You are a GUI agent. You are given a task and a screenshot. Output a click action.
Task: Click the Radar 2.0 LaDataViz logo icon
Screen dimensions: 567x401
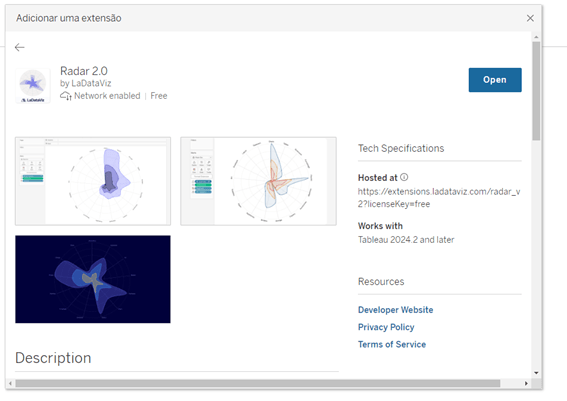tap(33, 86)
